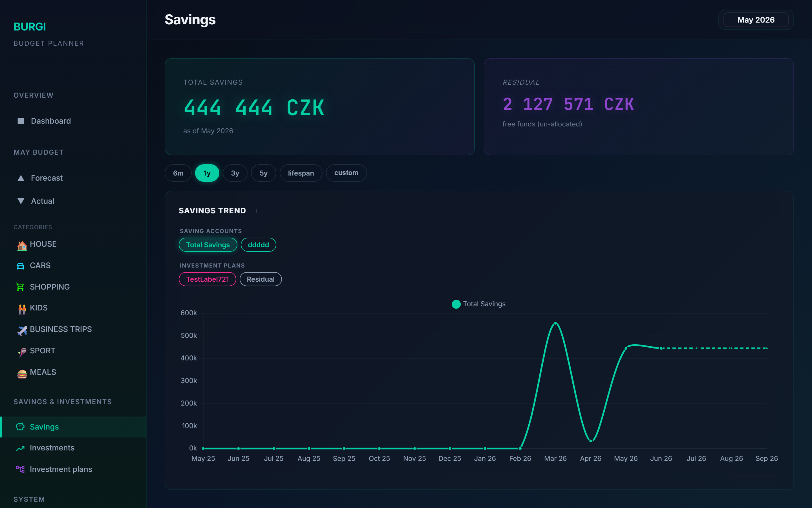Click the BUSINESS TRIPS airplane icon
Image resolution: width=812 pixels, height=508 pixels.
[22, 330]
